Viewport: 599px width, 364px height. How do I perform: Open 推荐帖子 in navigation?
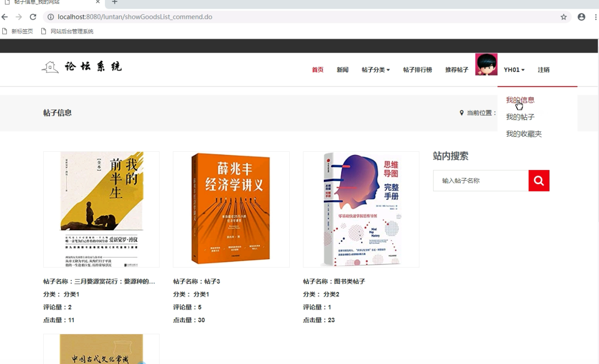(x=457, y=69)
